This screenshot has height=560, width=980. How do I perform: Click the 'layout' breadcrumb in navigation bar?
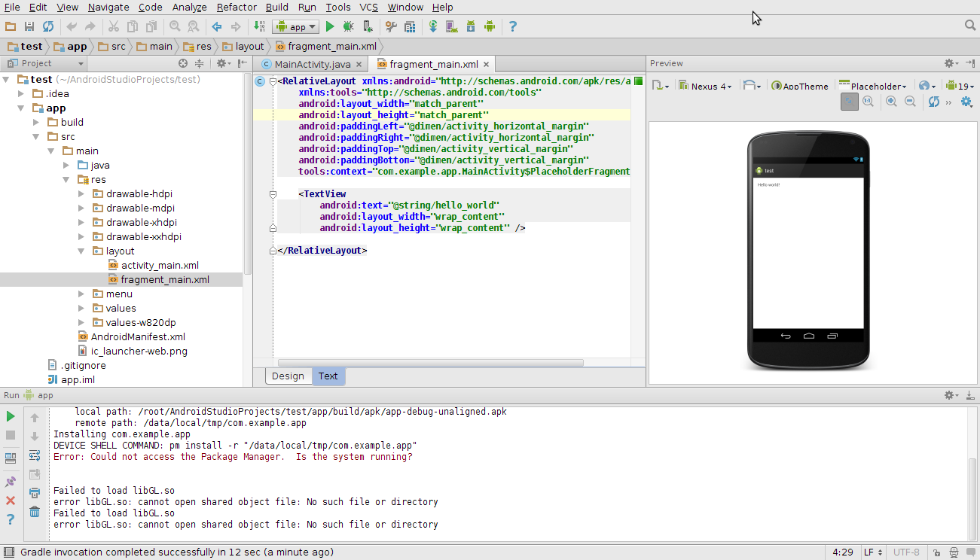243,47
